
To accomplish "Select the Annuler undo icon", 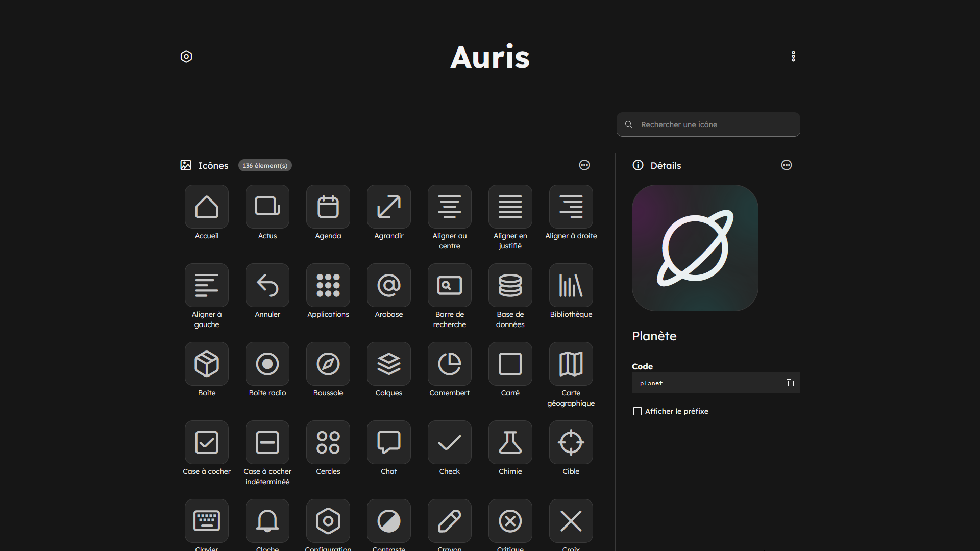I will pyautogui.click(x=267, y=285).
